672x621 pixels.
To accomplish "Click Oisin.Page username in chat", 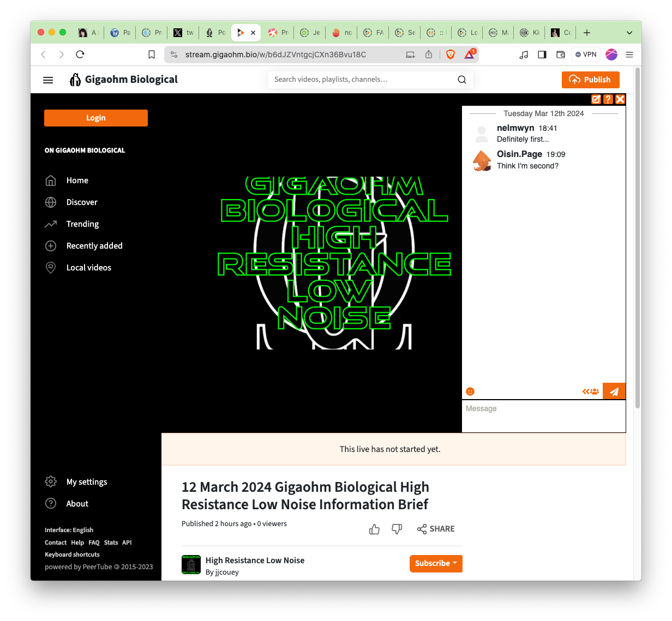I will pos(519,154).
